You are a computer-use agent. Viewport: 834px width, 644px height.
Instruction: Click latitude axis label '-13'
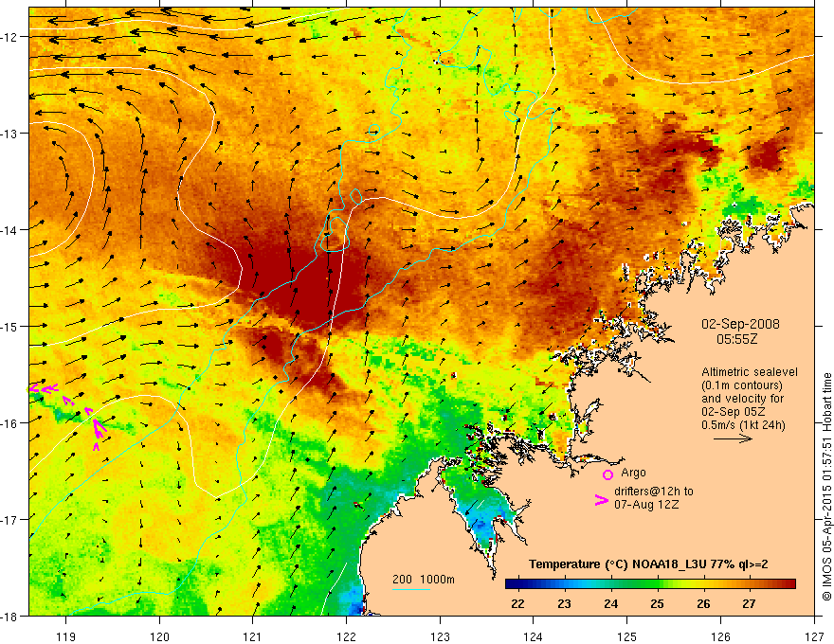coord(10,134)
